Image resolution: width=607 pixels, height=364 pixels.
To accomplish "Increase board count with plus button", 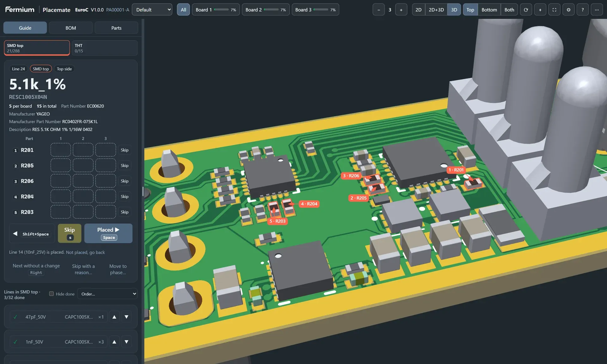I will tap(401, 10).
